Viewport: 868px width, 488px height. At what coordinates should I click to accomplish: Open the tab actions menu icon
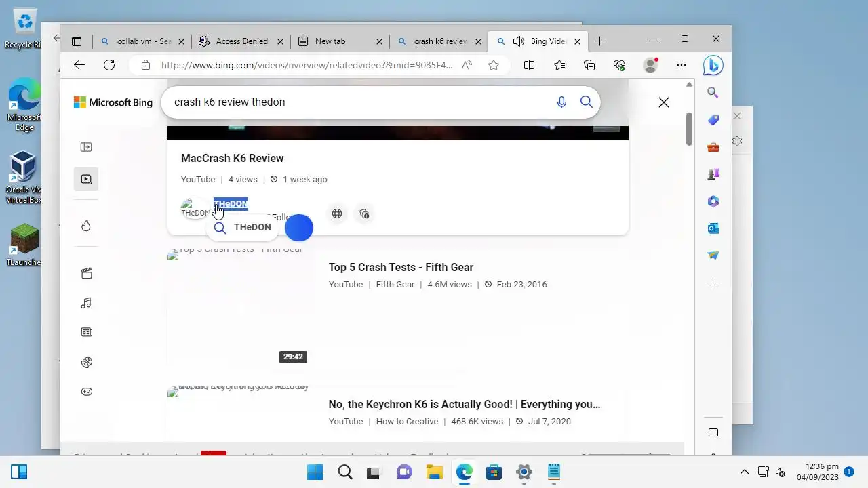(77, 41)
